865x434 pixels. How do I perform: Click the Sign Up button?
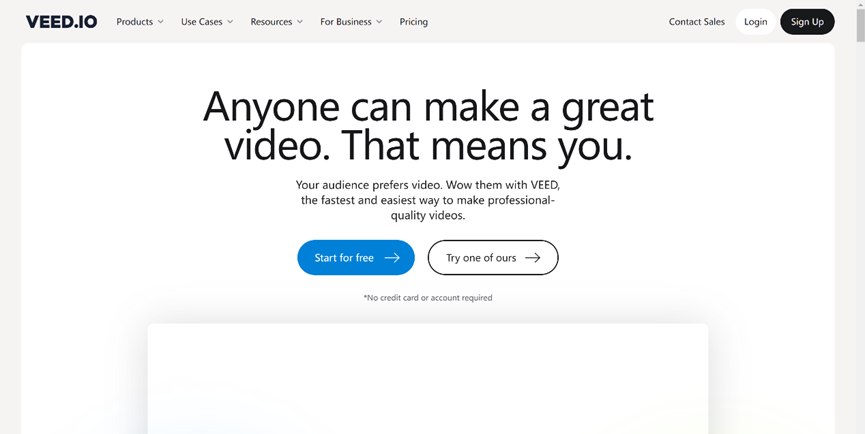807,22
